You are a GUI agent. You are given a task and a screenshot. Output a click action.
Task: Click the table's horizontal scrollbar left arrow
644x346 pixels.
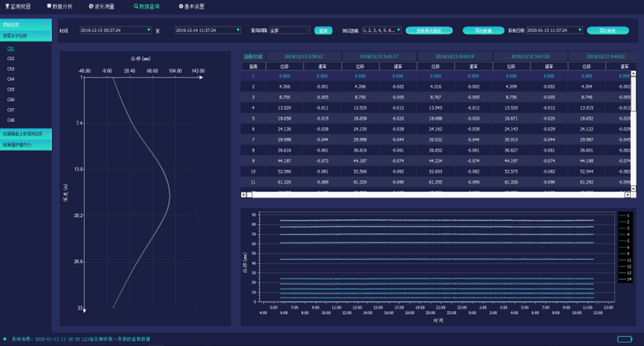coord(243,195)
